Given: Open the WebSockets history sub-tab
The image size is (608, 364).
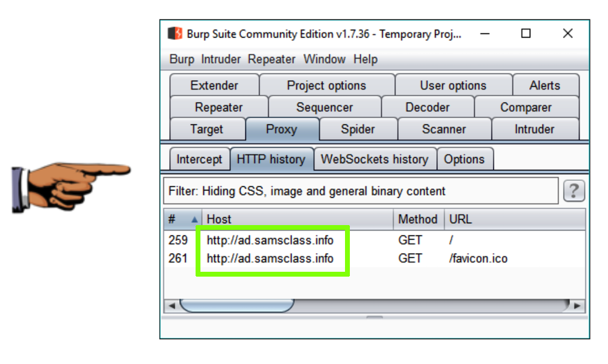Looking at the screenshot, I should (x=375, y=159).
